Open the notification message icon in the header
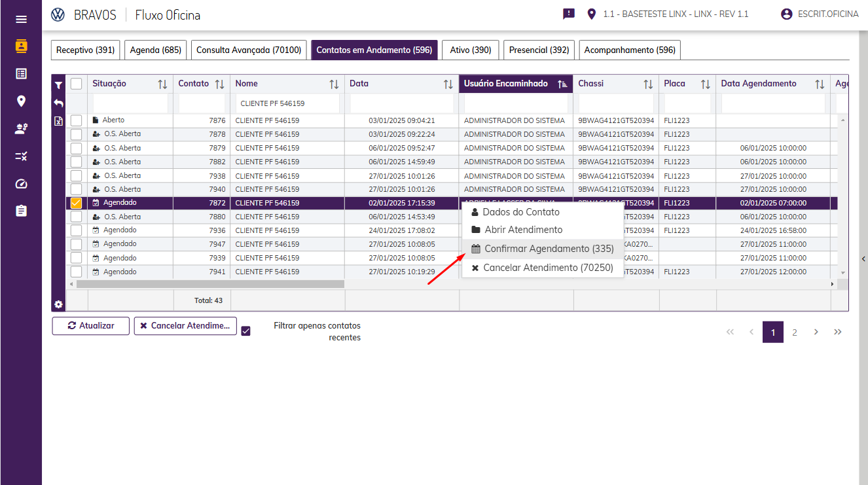Viewport: 868px width, 485px height. point(568,14)
